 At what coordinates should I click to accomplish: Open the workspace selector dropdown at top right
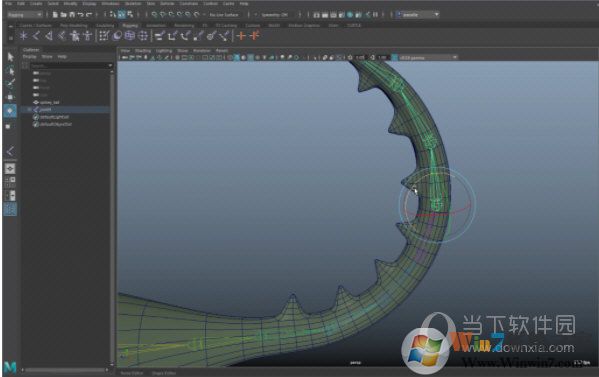[x=418, y=15]
